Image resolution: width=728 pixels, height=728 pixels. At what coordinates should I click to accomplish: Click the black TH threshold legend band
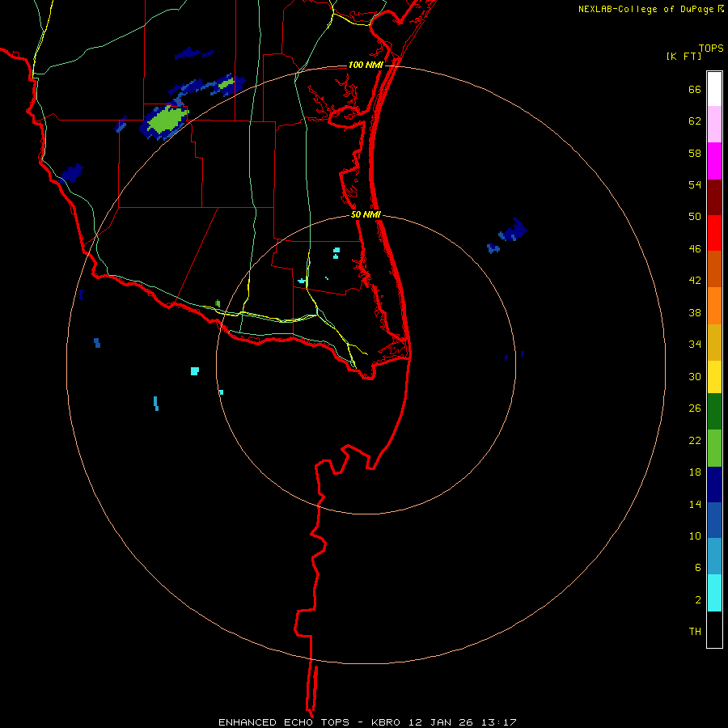714,629
